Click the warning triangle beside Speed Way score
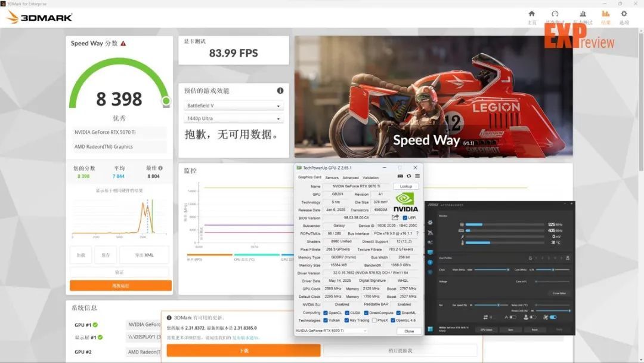Screen dimensions: 644x363 (x=123, y=43)
